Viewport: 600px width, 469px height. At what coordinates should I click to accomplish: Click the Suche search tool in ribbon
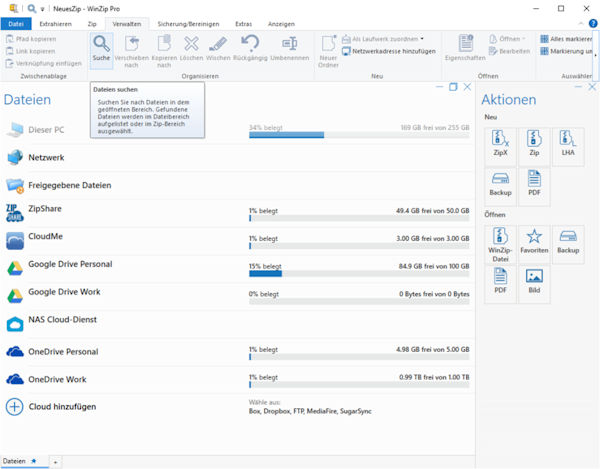tap(101, 50)
